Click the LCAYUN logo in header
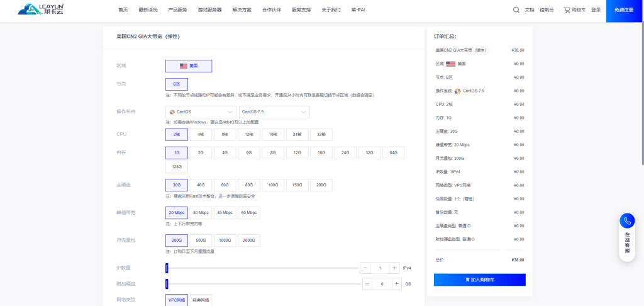This screenshot has height=306, width=644. [x=42, y=9]
